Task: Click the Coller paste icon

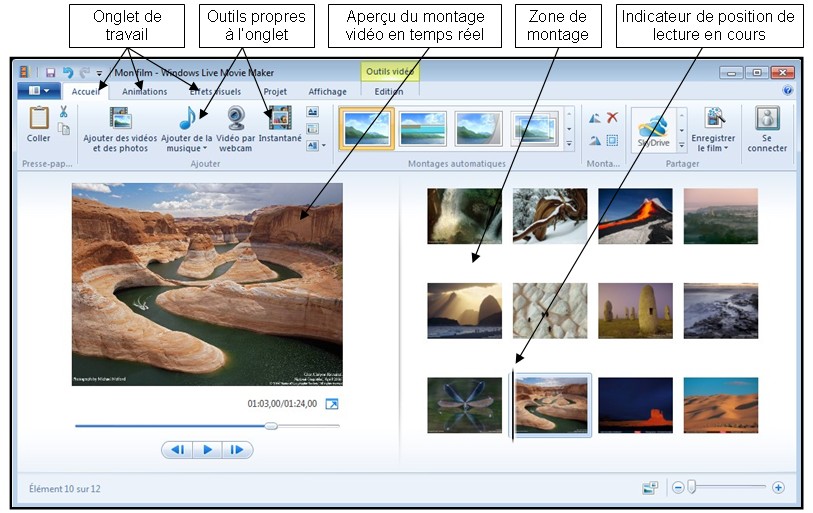Action: pos(39,119)
